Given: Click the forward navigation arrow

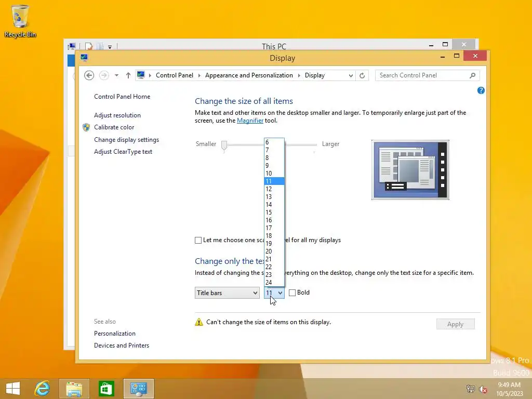Looking at the screenshot, I should tap(104, 75).
